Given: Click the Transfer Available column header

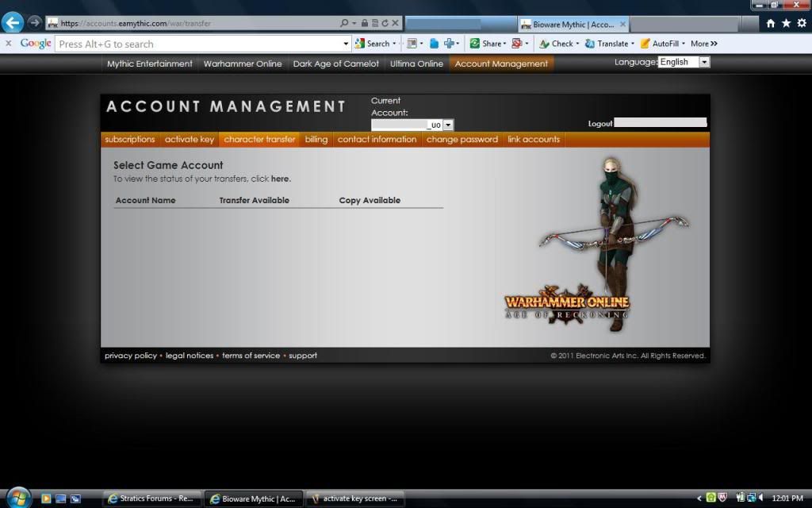Looking at the screenshot, I should coord(255,200).
